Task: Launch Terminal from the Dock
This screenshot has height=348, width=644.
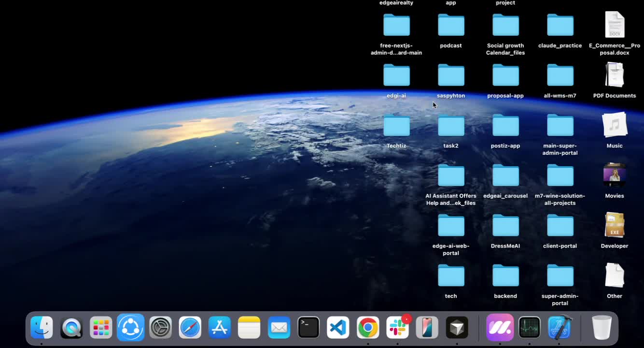Action: click(308, 328)
